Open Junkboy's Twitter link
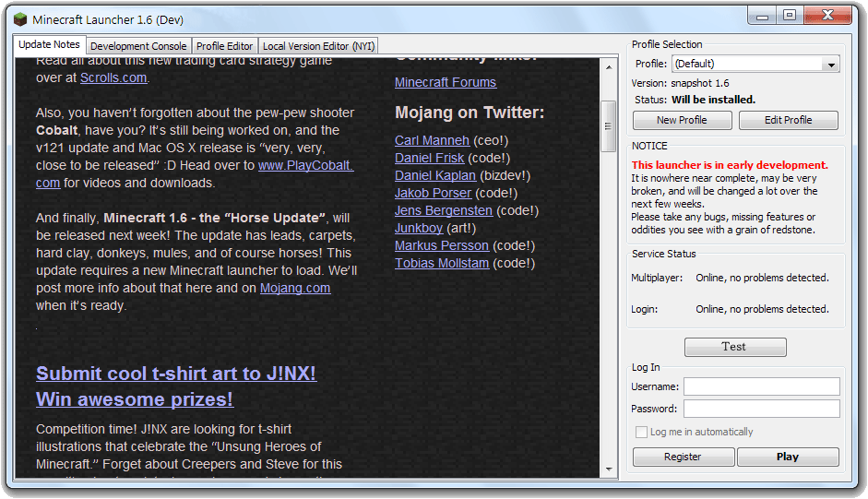The image size is (868, 499). [419, 228]
